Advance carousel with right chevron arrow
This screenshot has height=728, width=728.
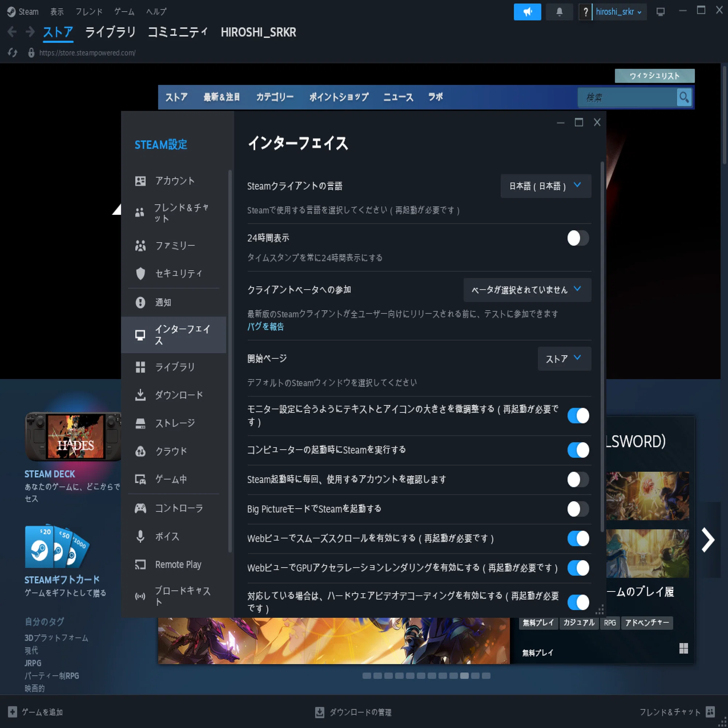(708, 540)
